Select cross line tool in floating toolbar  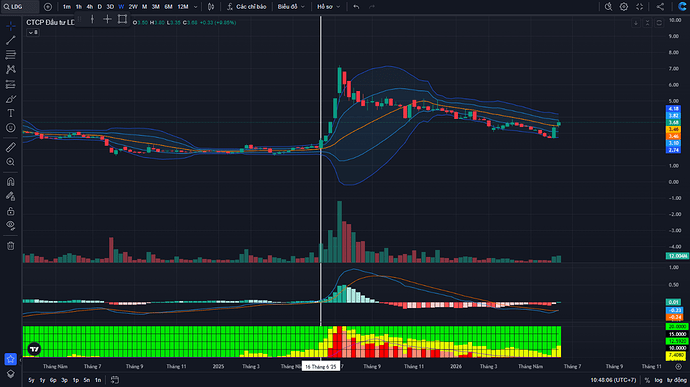click(x=107, y=19)
